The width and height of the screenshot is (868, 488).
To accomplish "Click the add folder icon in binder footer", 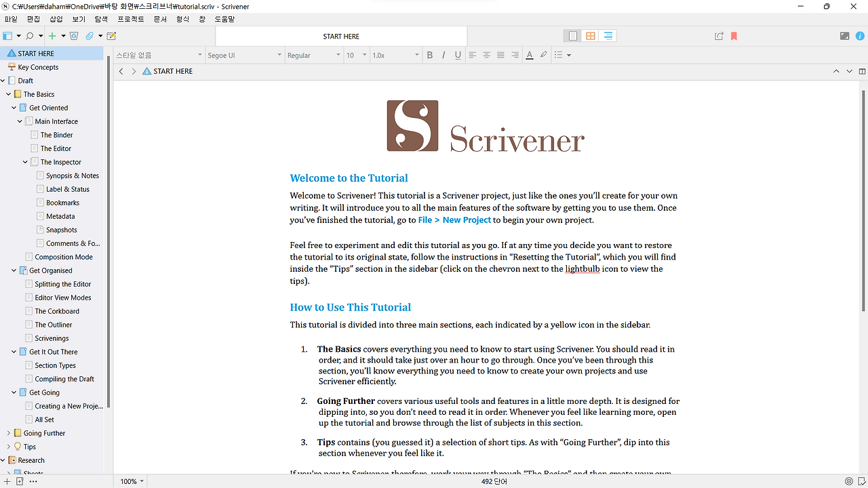I will pyautogui.click(x=20, y=481).
